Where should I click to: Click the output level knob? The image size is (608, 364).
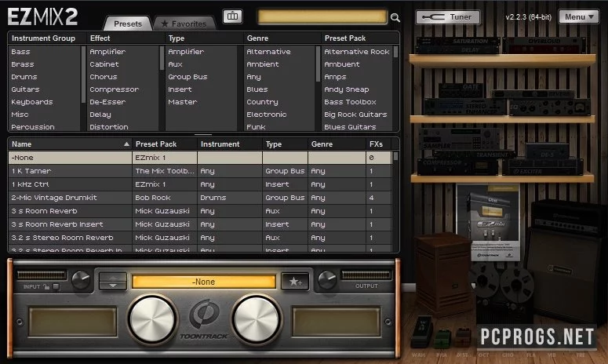(327, 280)
